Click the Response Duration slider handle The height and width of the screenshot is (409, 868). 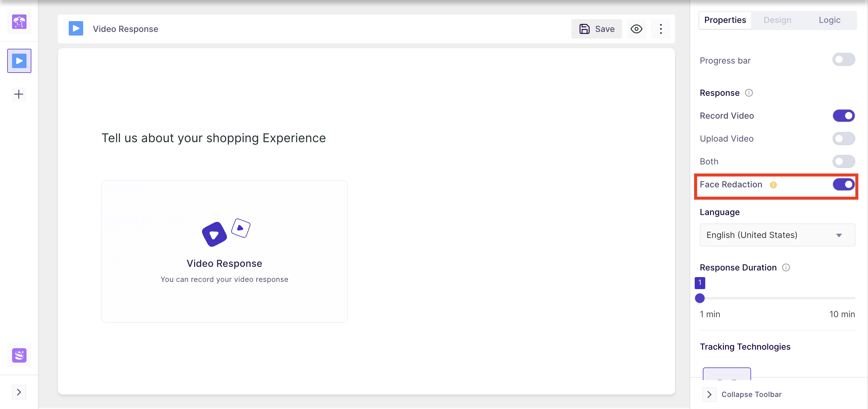(700, 298)
